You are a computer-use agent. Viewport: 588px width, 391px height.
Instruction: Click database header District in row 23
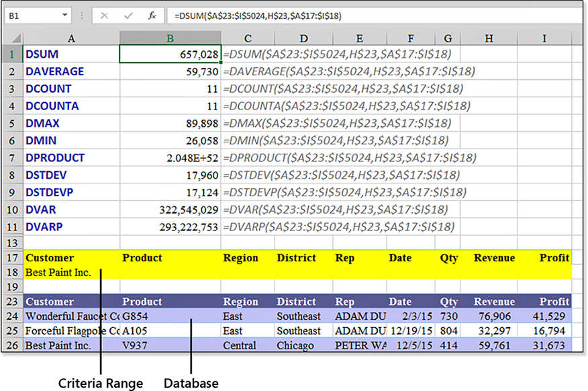coord(304,302)
